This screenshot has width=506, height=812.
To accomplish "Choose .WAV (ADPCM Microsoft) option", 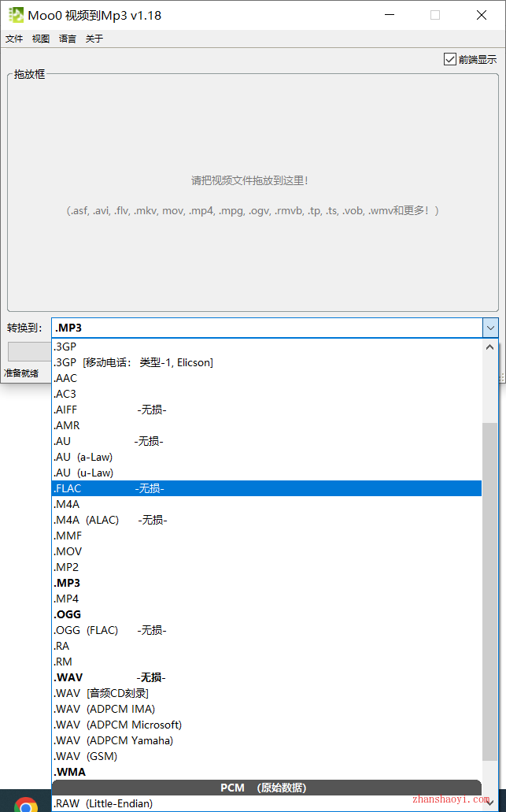I will coord(267,725).
